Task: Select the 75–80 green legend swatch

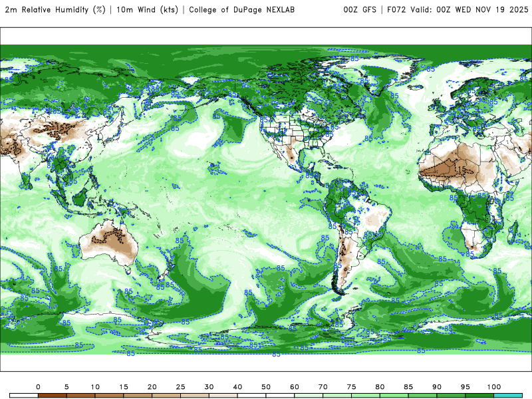Action: pos(366,396)
